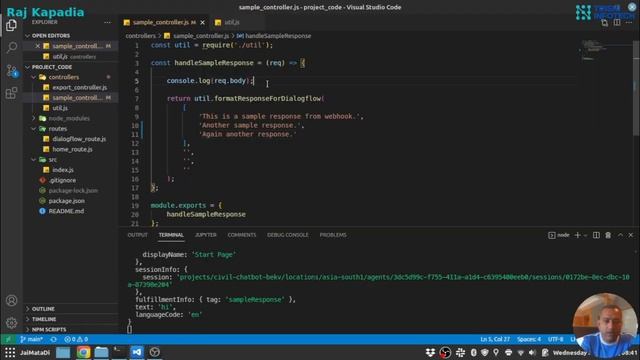Open package.json file
The image size is (640, 360).
pos(67,201)
